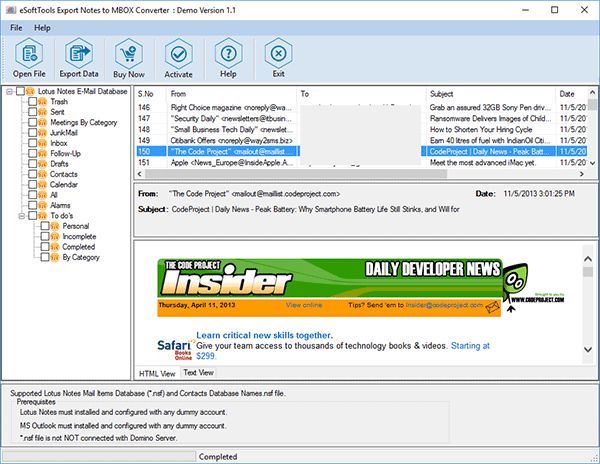The height and width of the screenshot is (464, 600).
Task: Click the horizontal scrollbar thumb of the email list
Action: tap(296, 174)
